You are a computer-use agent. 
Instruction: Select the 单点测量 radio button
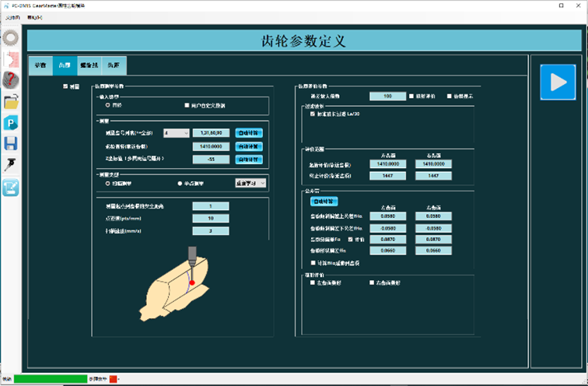coord(180,184)
